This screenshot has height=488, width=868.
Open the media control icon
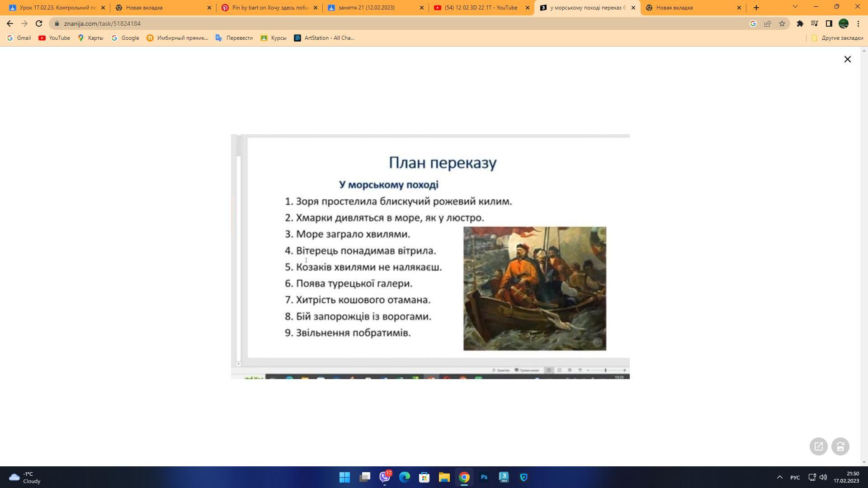coord(814,23)
